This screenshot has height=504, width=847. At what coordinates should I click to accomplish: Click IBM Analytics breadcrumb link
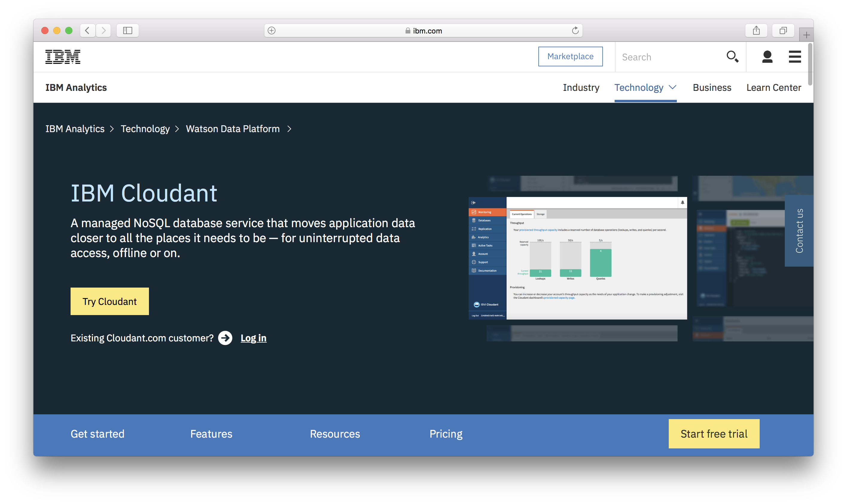[x=75, y=129]
